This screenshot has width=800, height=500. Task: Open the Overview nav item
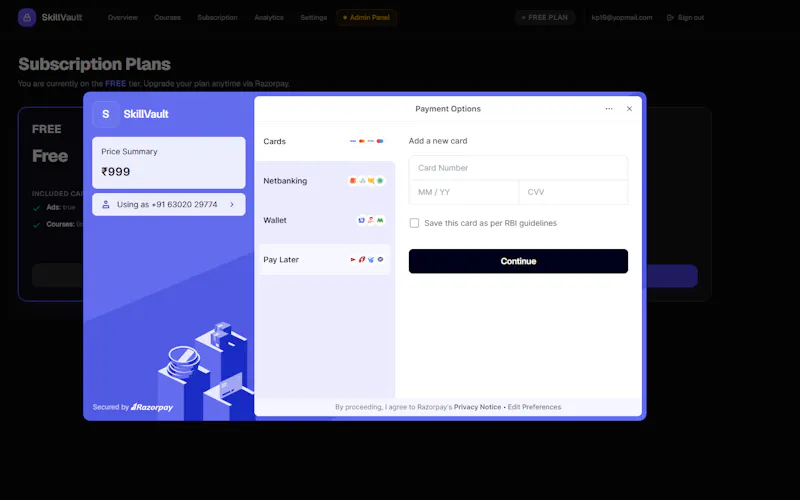122,17
